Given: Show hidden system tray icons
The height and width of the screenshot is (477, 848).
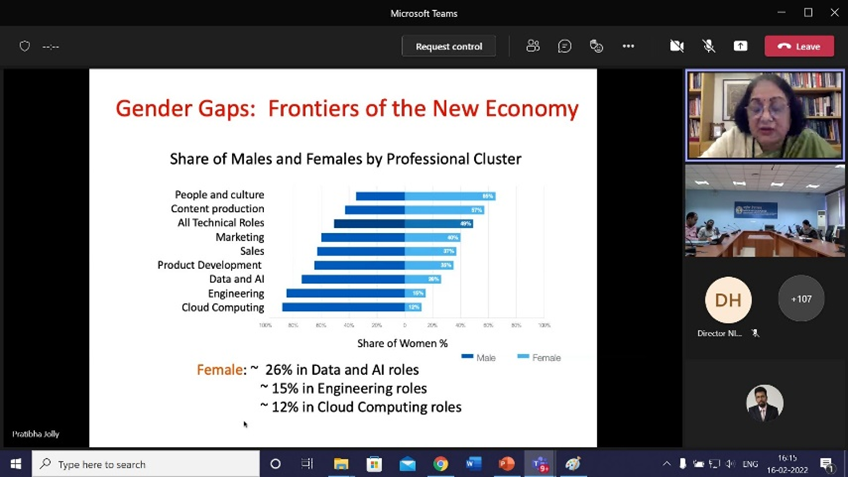Looking at the screenshot, I should [667, 464].
